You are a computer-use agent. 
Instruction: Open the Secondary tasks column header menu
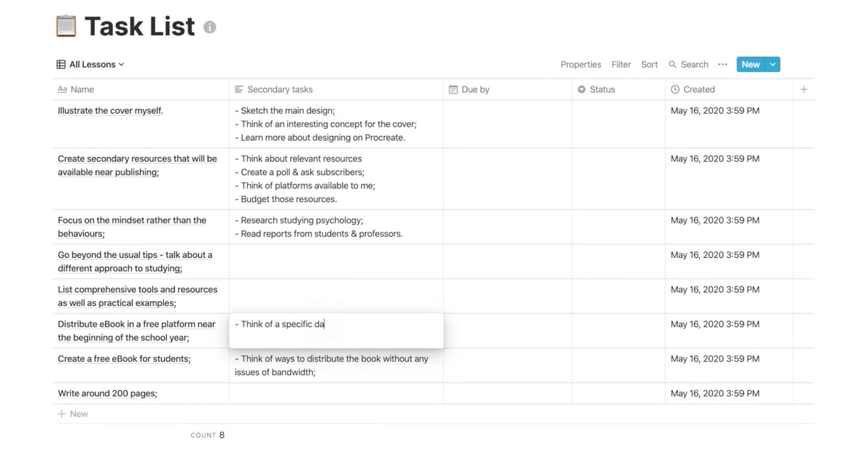click(280, 89)
